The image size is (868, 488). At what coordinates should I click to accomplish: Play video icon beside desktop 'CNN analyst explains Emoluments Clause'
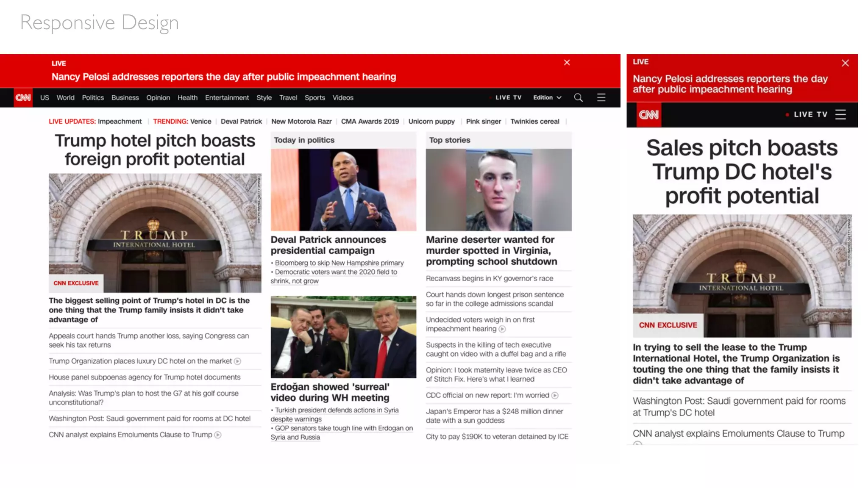point(218,435)
